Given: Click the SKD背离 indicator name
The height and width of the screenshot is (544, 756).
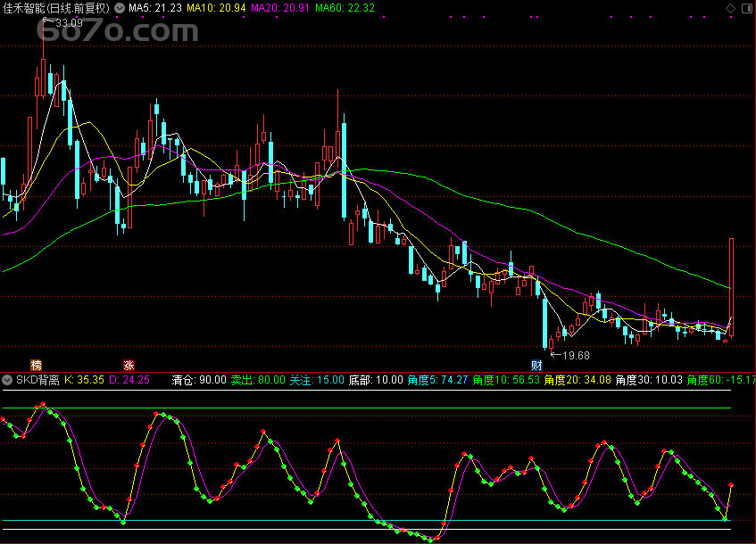Looking at the screenshot, I should pyautogui.click(x=37, y=380).
